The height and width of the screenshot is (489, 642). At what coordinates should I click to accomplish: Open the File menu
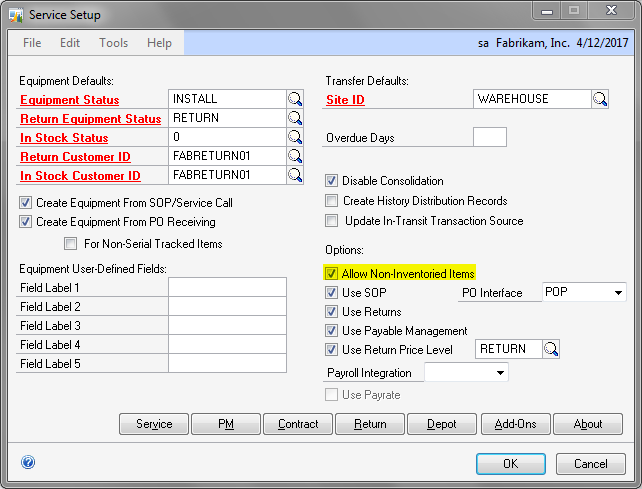click(x=32, y=43)
